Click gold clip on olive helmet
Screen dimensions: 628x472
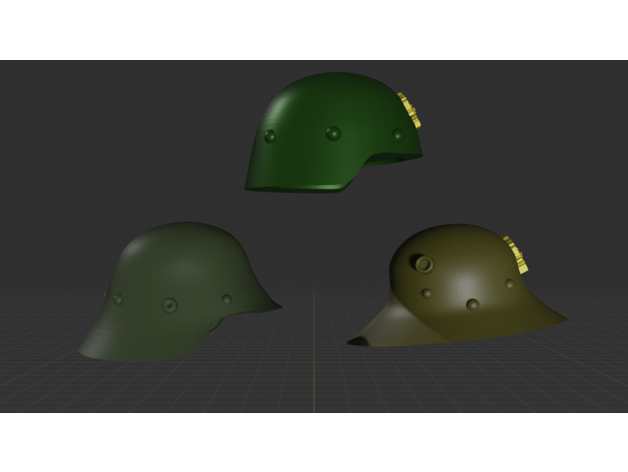click(x=517, y=254)
